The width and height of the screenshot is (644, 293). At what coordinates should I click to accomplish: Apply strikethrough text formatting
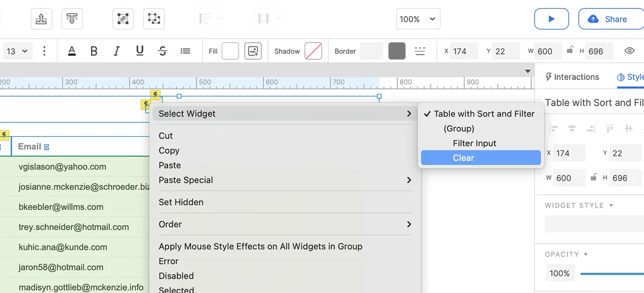point(162,51)
